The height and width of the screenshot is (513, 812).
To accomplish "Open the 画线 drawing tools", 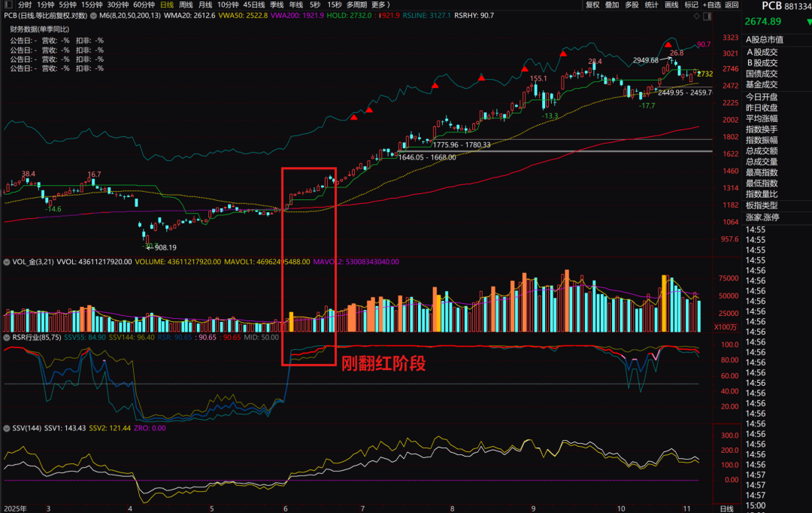I will [x=671, y=5].
